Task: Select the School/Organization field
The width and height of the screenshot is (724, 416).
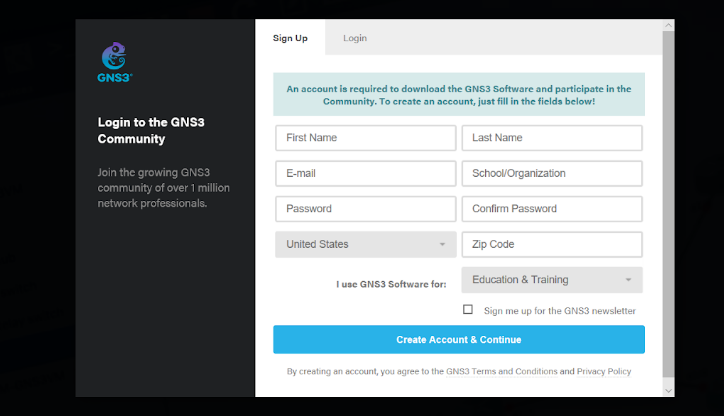Action: click(x=552, y=173)
